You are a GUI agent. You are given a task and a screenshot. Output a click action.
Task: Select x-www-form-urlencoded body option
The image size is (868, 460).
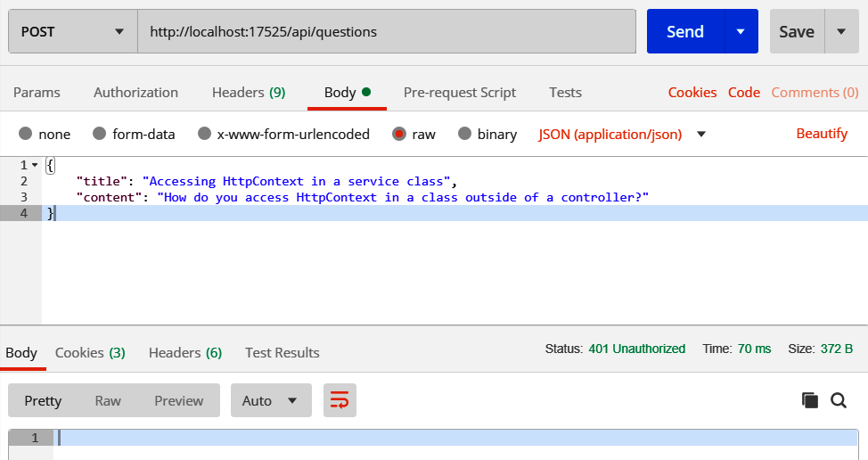[204, 134]
